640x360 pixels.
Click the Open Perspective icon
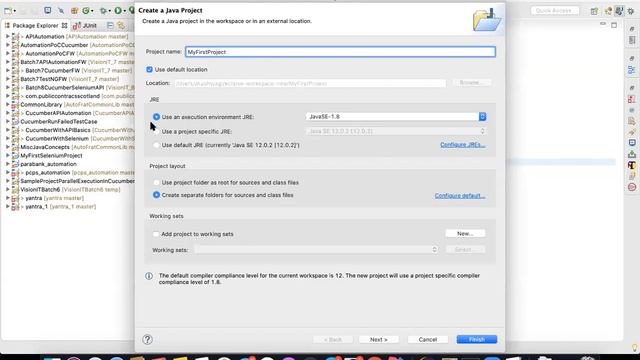[594, 11]
